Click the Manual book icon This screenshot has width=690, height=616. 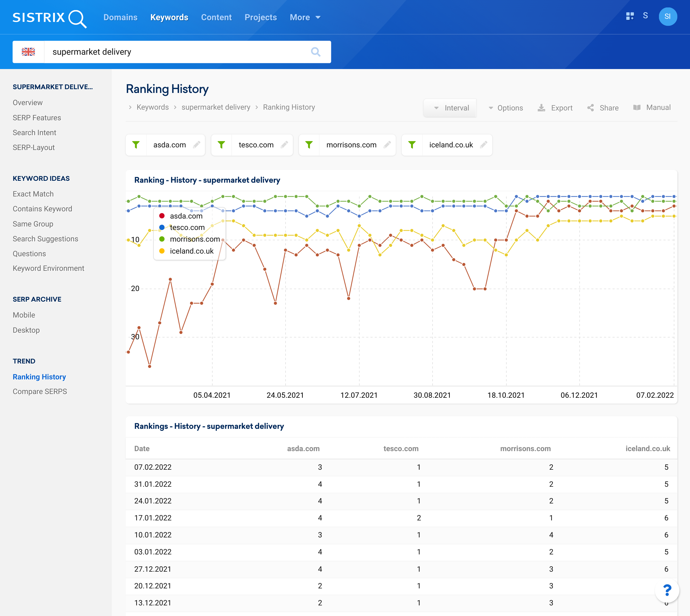(637, 108)
